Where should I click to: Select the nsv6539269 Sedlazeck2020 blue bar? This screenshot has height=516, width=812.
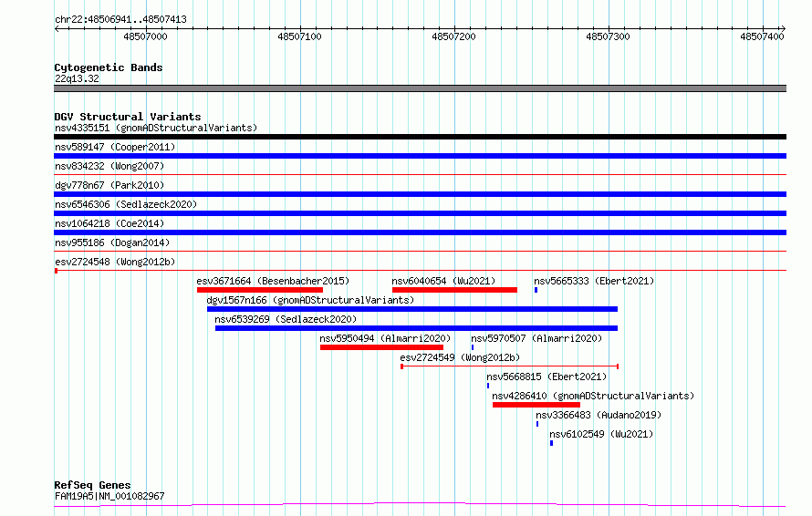click(416, 328)
